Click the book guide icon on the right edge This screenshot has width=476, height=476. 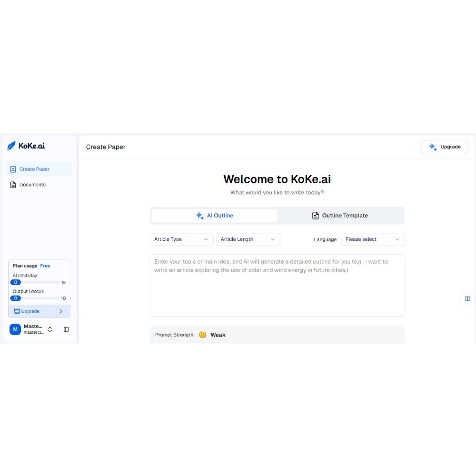[467, 299]
